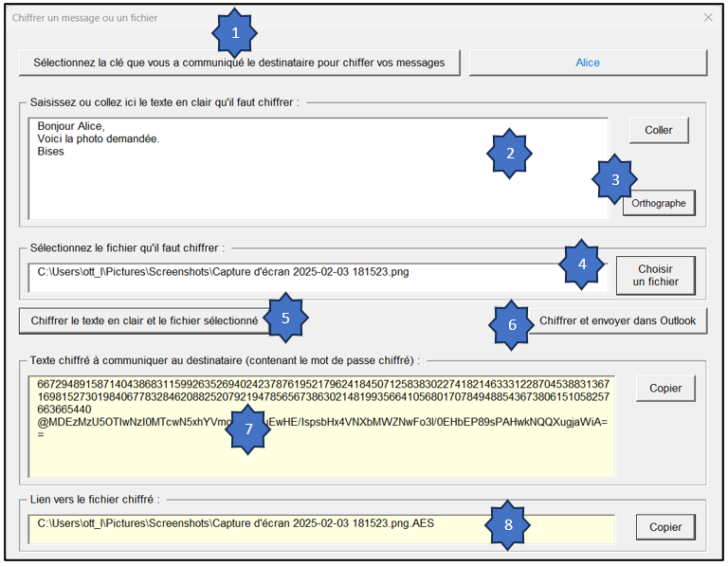Viewport: 728px width, 566px height.
Task: Click the star badge numbered 1
Action: pos(237,33)
